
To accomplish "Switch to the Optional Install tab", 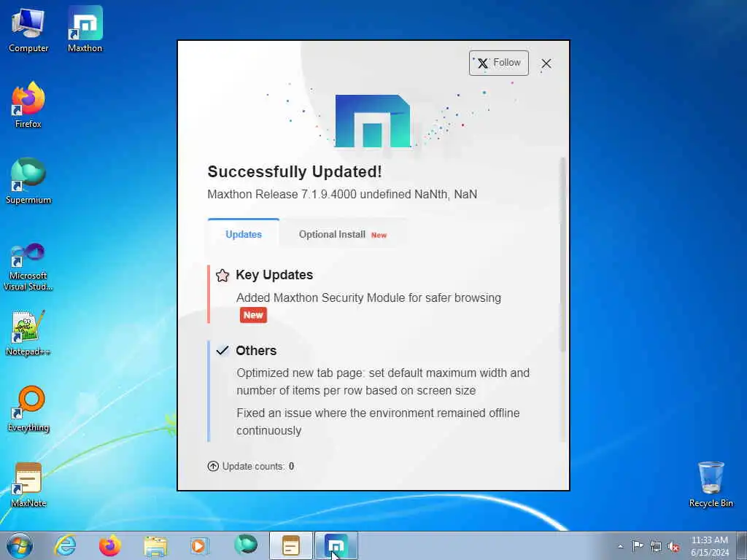I will [343, 234].
